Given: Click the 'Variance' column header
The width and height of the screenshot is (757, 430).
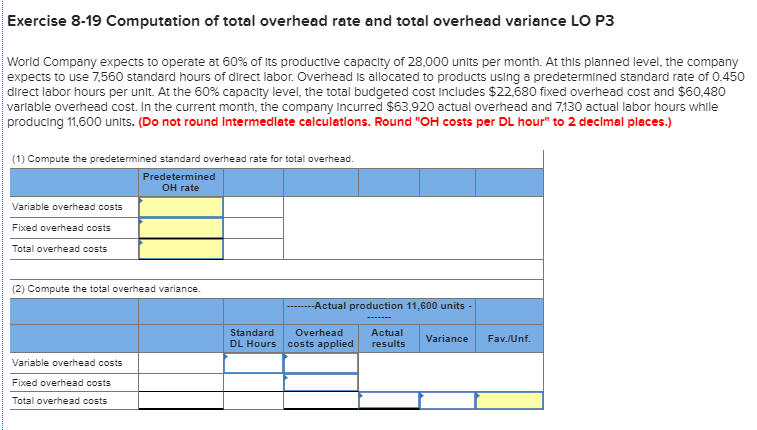Looking at the screenshot, I should coord(447,339).
